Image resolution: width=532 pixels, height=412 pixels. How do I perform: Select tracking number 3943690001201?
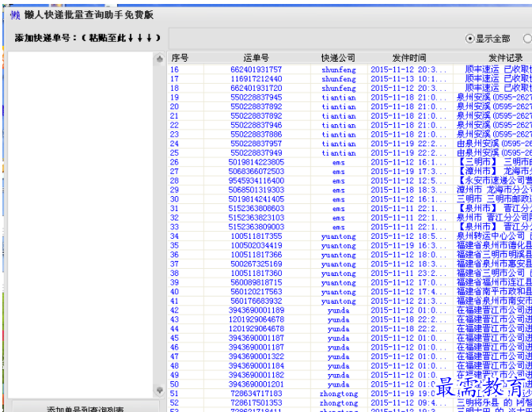click(x=256, y=384)
